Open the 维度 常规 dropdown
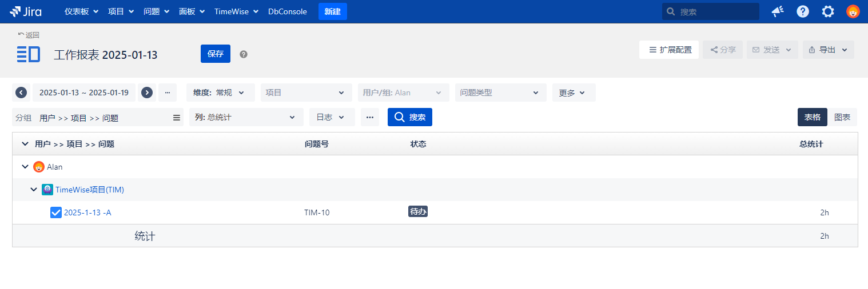Viewport: 868px width, 289px height. click(220, 93)
